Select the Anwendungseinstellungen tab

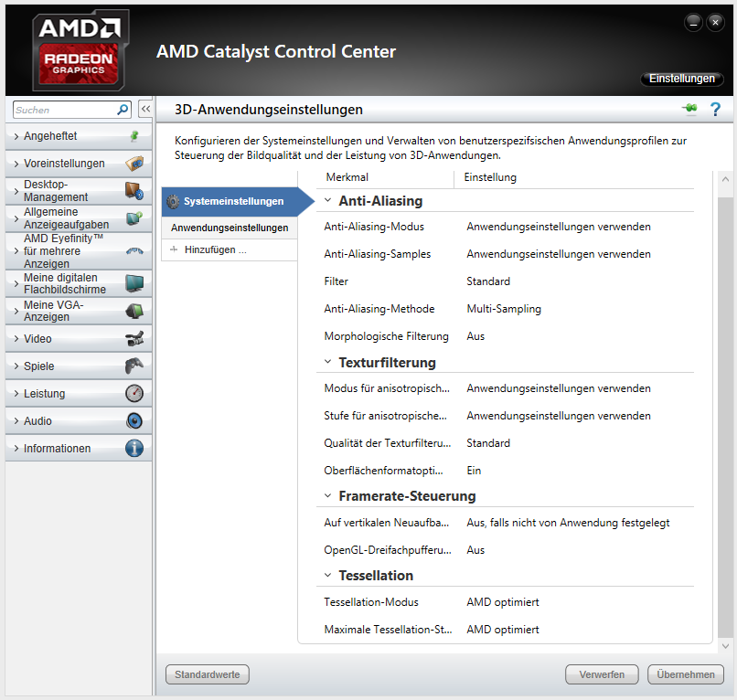click(230, 228)
